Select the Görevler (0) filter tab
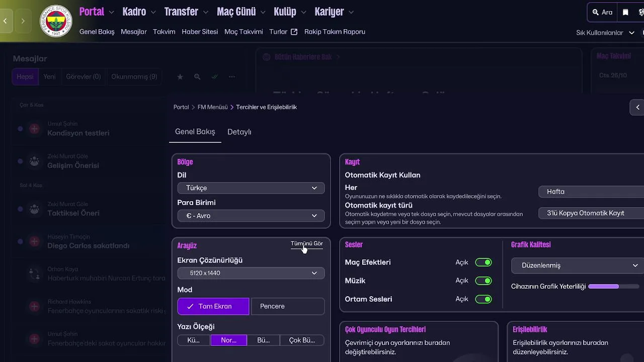 tap(84, 77)
